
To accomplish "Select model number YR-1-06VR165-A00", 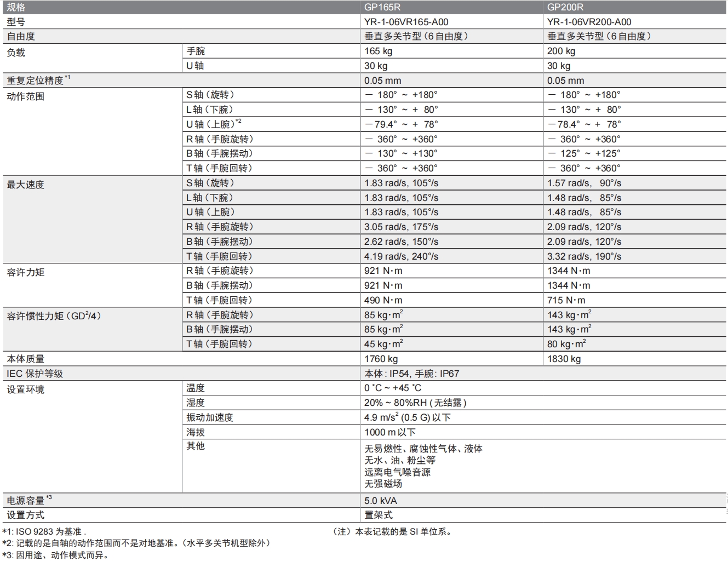I will [406, 22].
